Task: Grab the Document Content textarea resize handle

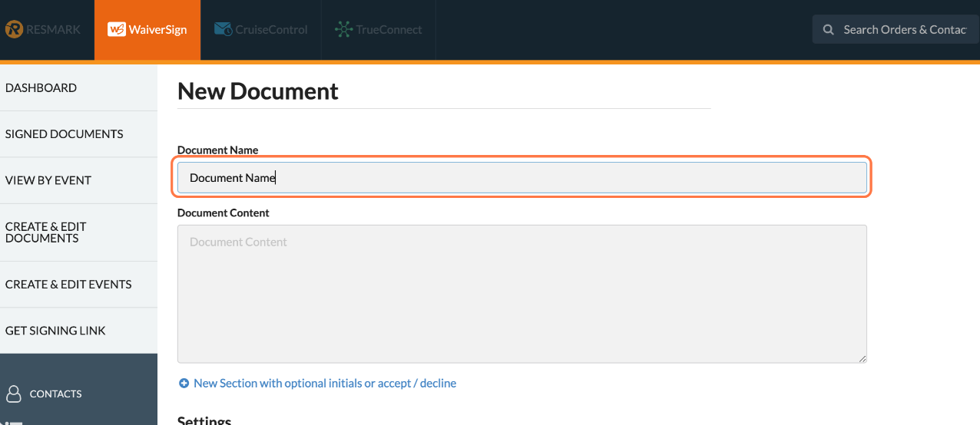Action: click(862, 358)
